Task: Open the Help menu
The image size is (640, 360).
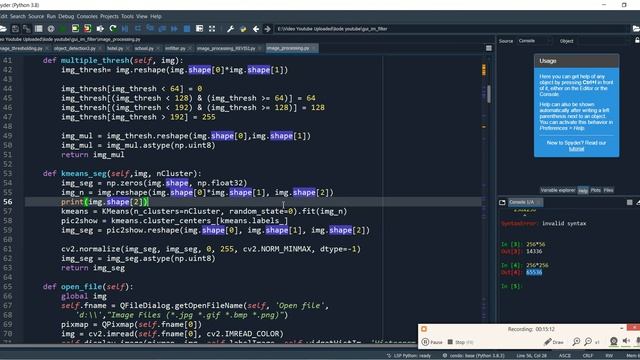Action: [156, 16]
